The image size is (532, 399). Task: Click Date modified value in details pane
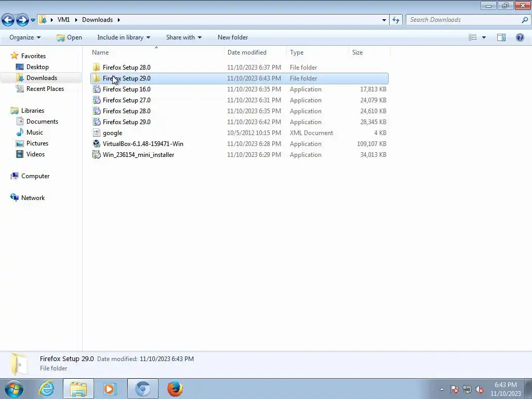167,359
